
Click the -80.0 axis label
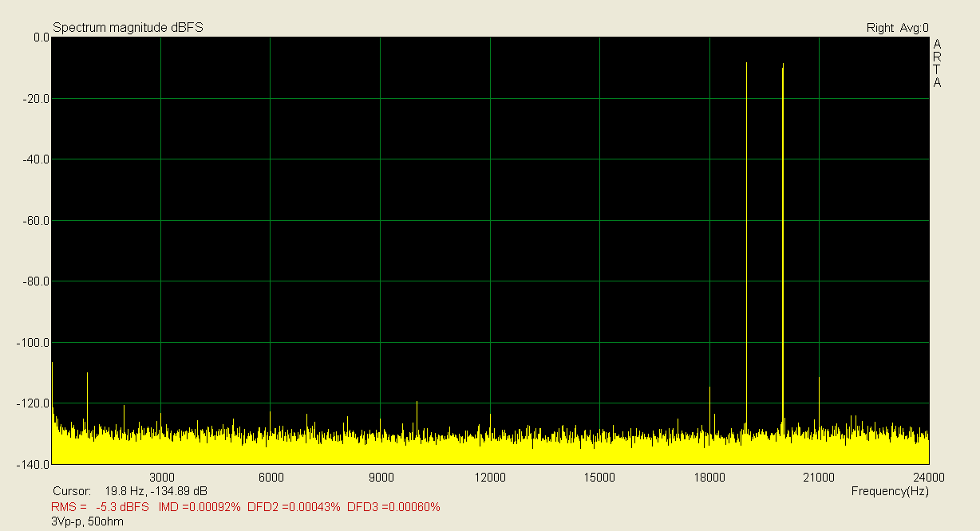pyautogui.click(x=38, y=281)
